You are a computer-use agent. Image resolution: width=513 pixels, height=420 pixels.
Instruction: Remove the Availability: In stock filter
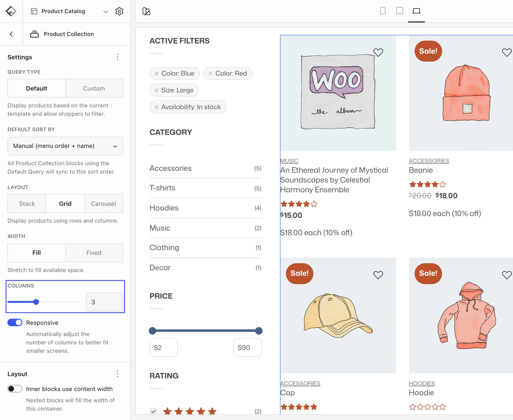point(156,107)
